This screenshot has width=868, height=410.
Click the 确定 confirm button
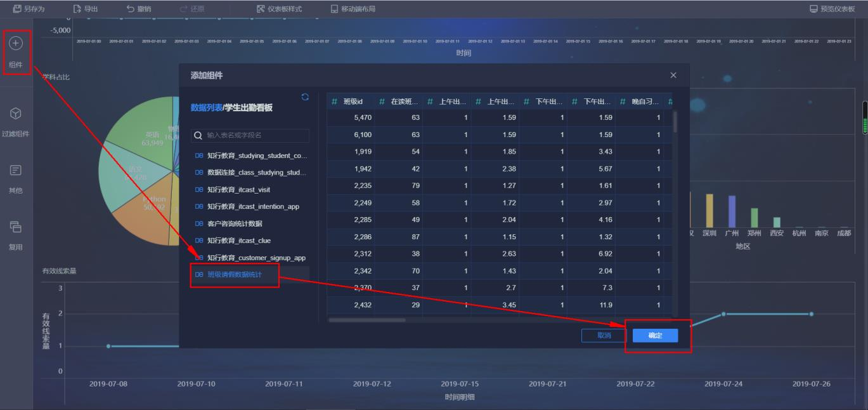[655, 336]
